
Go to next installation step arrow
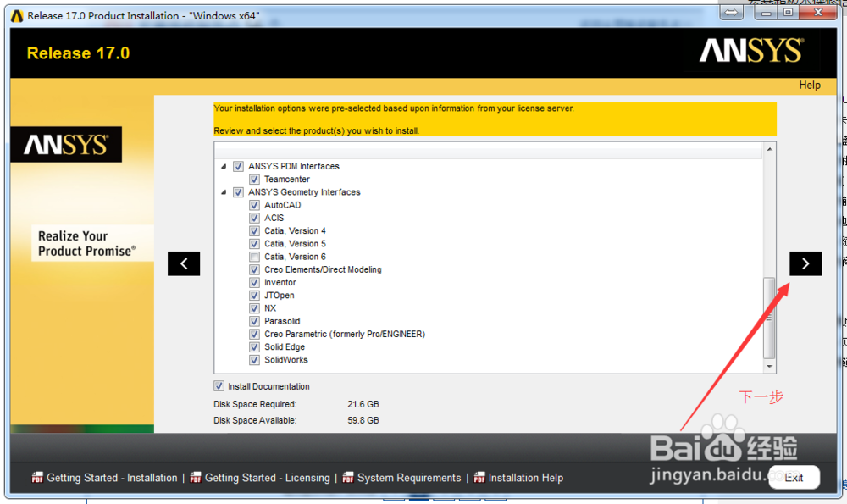coord(805,263)
